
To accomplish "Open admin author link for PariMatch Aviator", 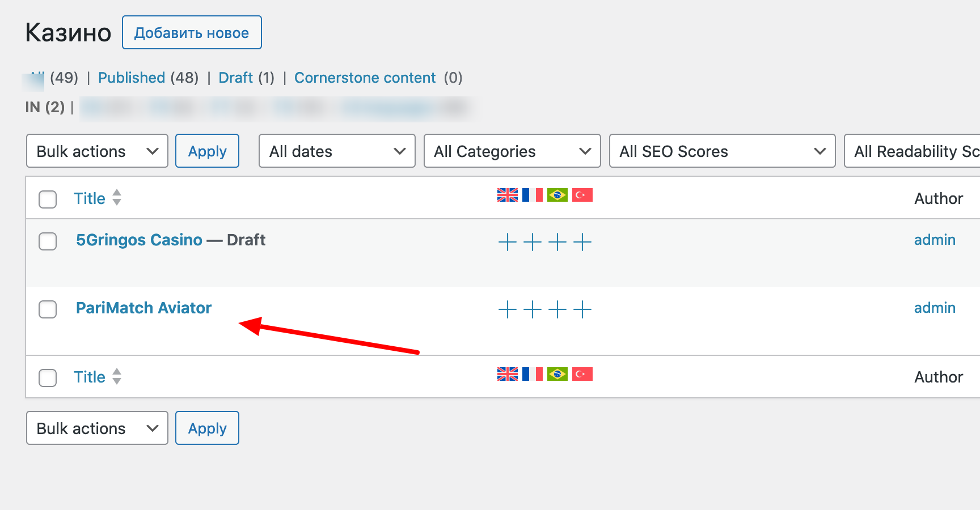I will click(x=935, y=308).
